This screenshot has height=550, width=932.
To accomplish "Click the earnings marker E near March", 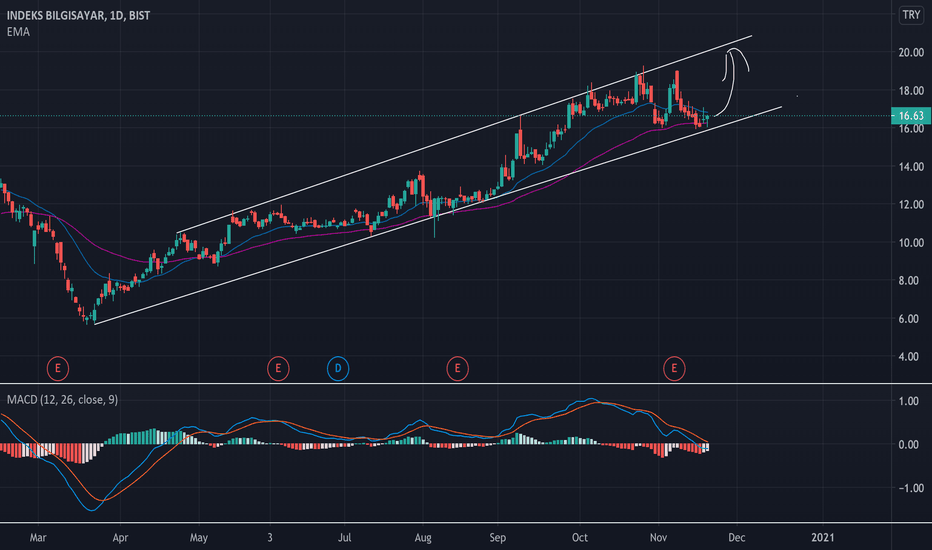I will pos(58,369).
